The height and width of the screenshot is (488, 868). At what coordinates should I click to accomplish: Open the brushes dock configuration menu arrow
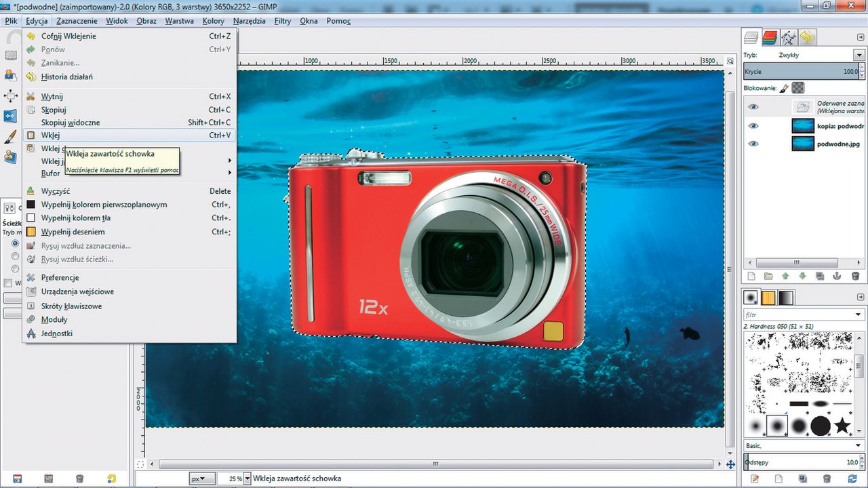(859, 297)
